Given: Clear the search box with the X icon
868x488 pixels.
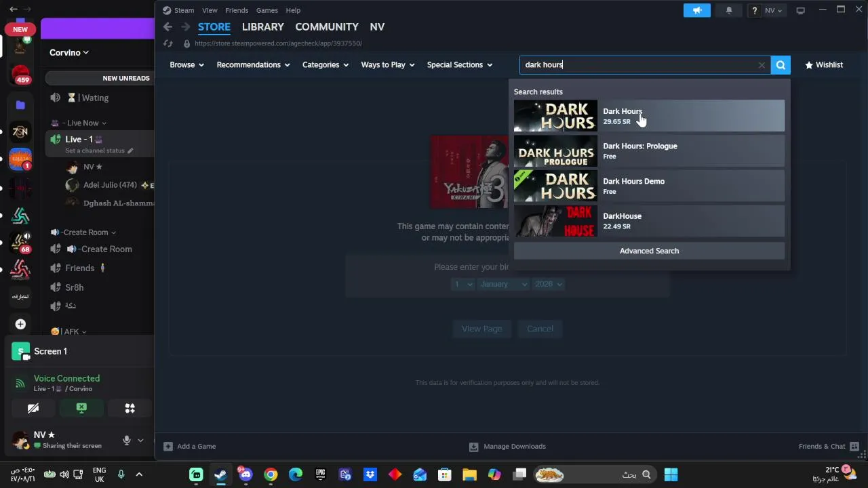Looking at the screenshot, I should point(762,65).
